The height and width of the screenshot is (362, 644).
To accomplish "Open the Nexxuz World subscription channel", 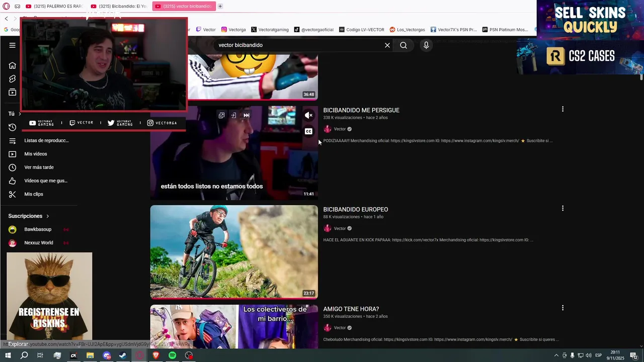I will point(39,243).
